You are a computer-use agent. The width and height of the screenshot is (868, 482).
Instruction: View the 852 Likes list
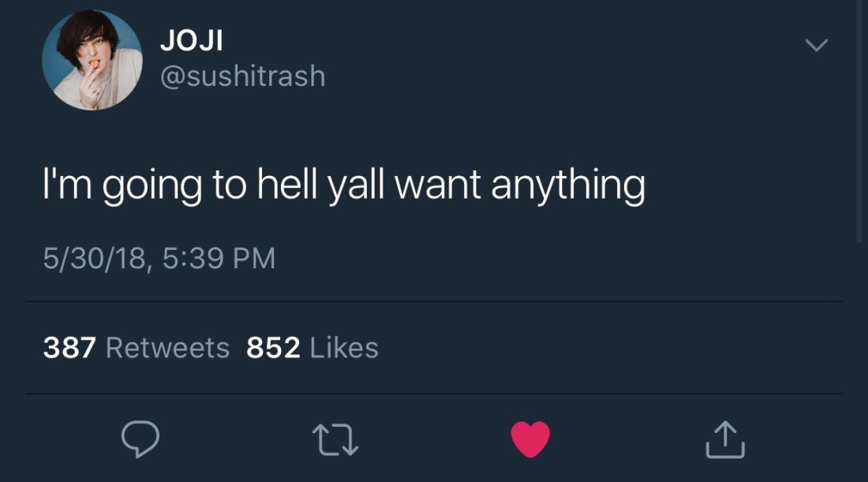pos(312,348)
